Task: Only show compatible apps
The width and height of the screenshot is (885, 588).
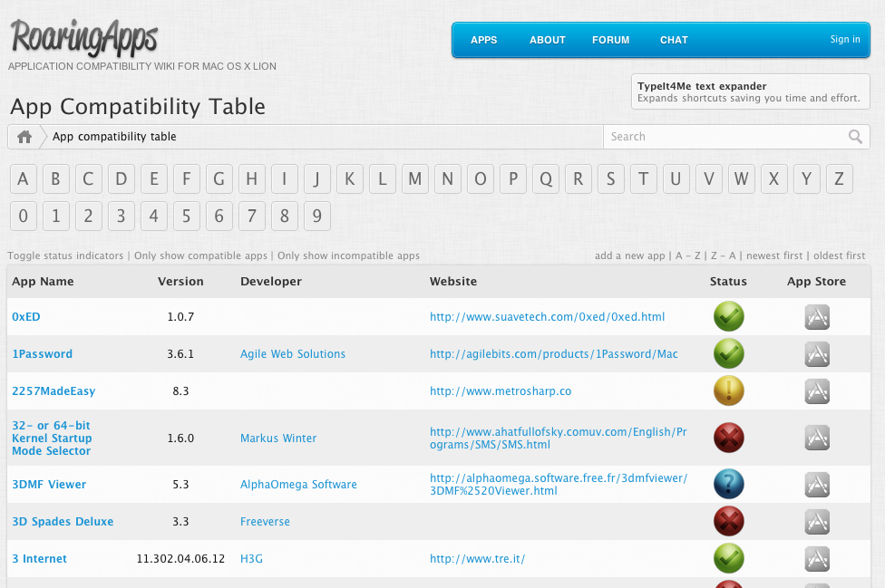Action: pyautogui.click(x=201, y=255)
